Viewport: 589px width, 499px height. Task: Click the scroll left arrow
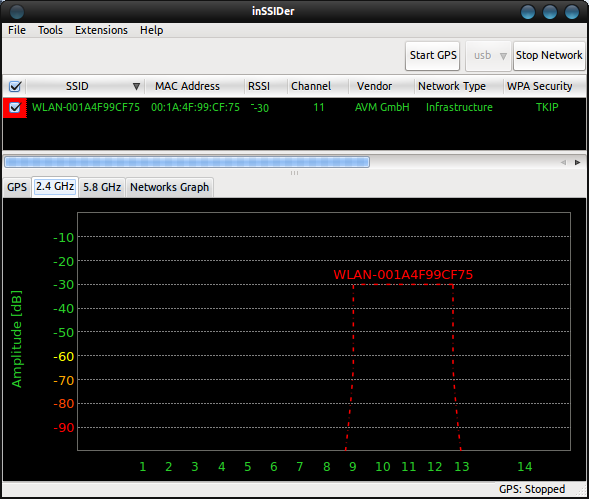[563, 162]
